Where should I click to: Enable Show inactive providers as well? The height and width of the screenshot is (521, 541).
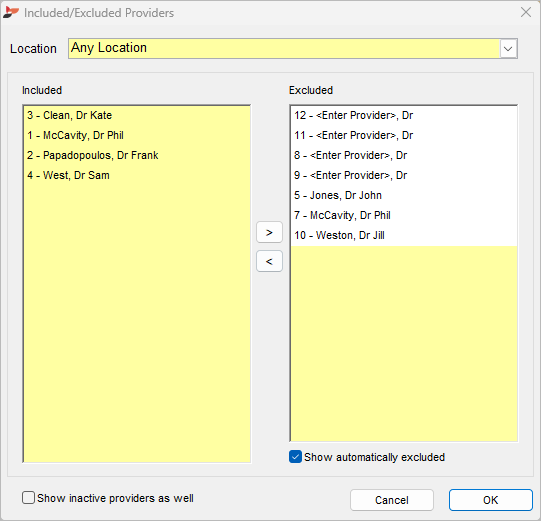pos(28,498)
